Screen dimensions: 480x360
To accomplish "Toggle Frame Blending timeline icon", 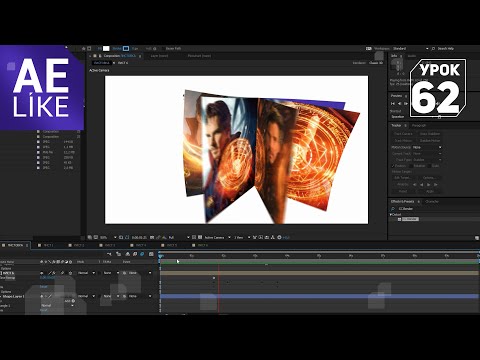I will (135, 254).
